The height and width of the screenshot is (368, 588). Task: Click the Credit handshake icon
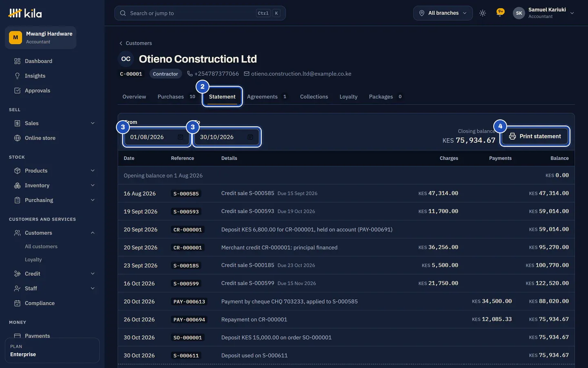pyautogui.click(x=17, y=274)
